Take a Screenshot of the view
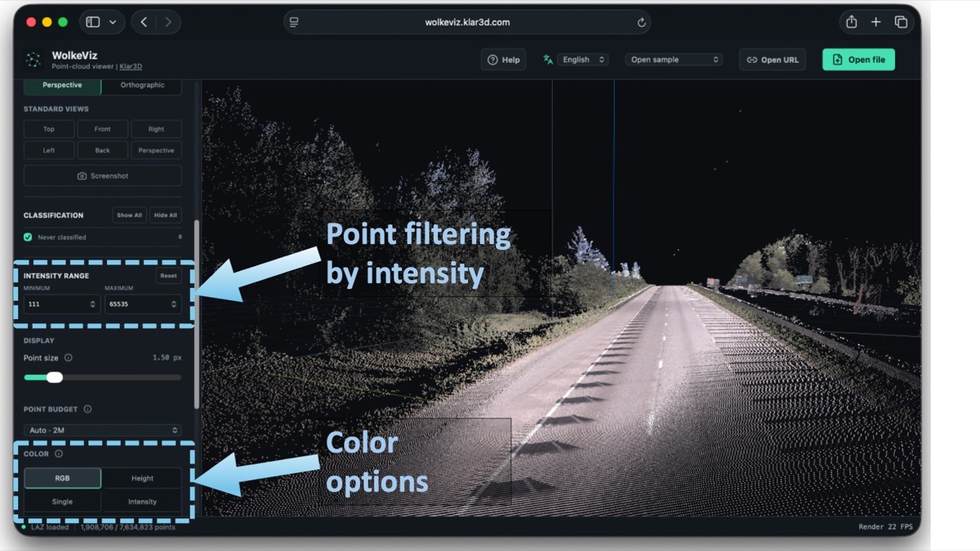The image size is (980, 551). click(102, 176)
